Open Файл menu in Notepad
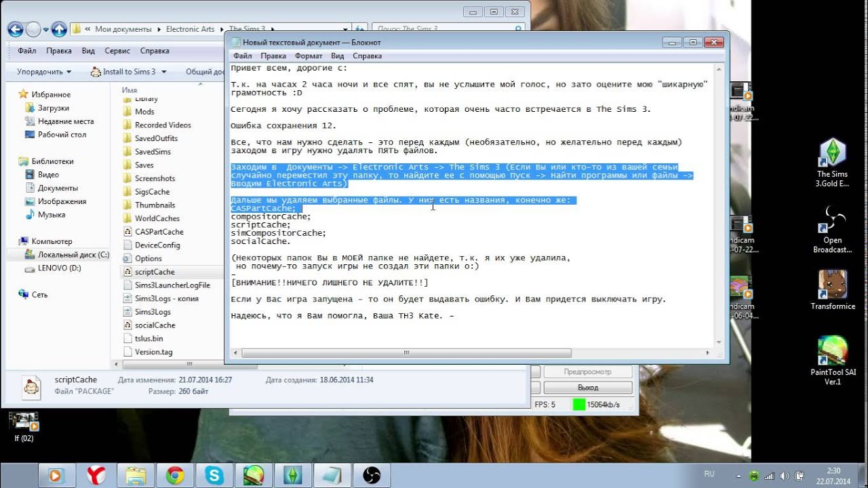 click(x=242, y=56)
